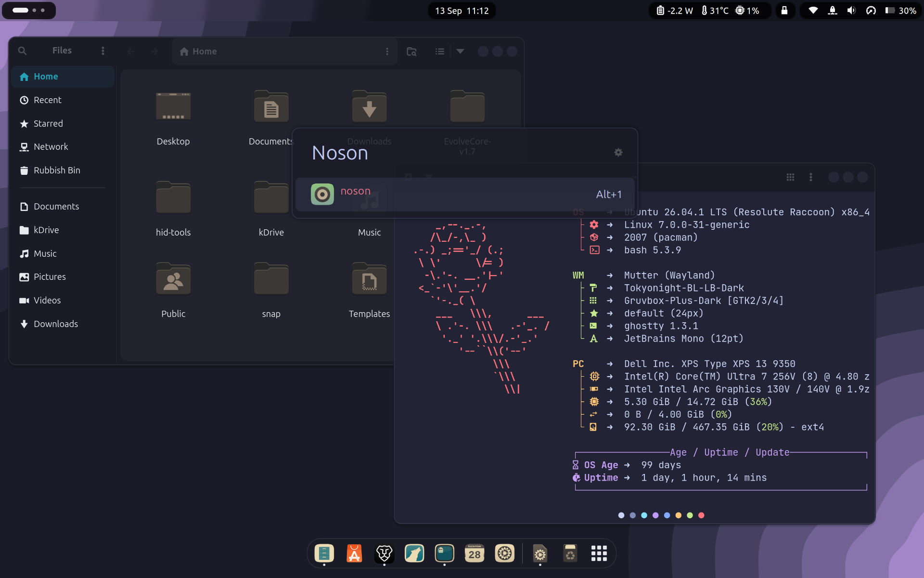The image size is (924, 578).
Task: Show all applications grid in dock
Action: click(599, 554)
